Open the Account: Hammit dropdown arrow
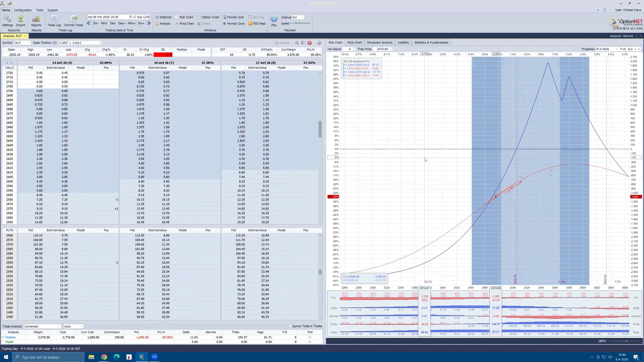This screenshot has height=362, width=644. [641, 36]
